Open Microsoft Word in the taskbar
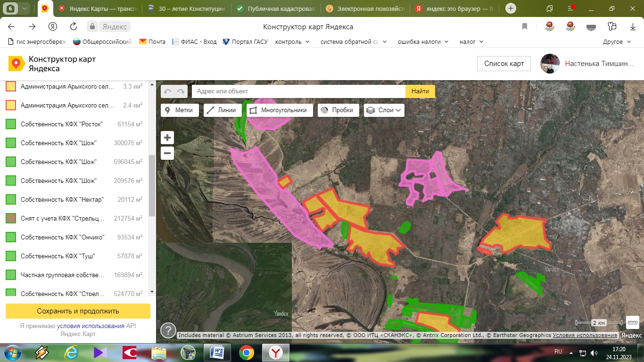Viewport: 644px width, 362px height. pos(217,352)
